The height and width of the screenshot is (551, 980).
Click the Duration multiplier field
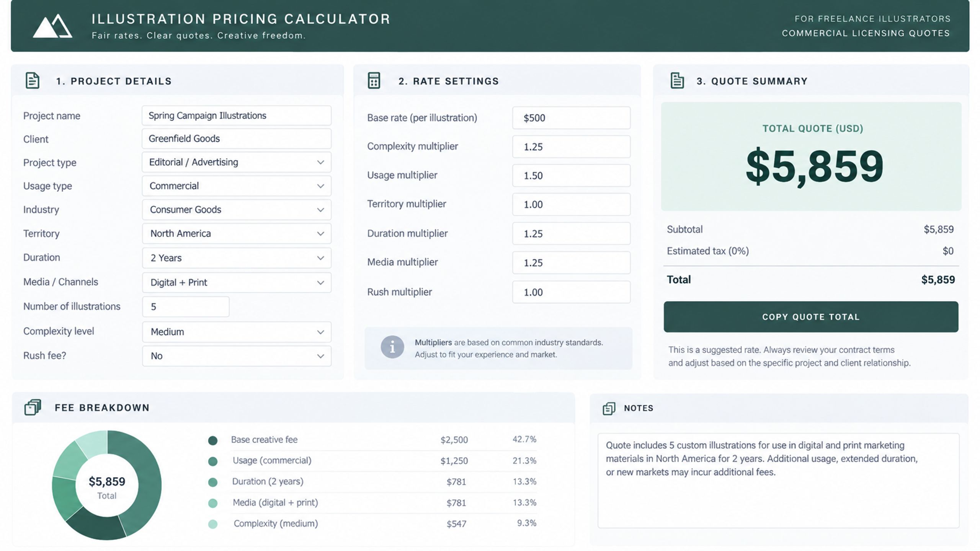[x=571, y=233]
